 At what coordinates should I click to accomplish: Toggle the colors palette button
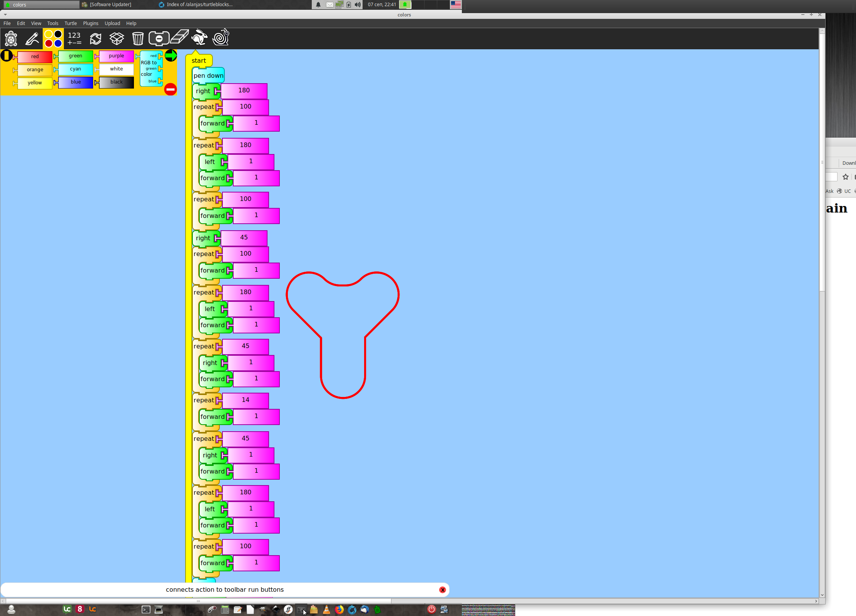pyautogui.click(x=53, y=38)
